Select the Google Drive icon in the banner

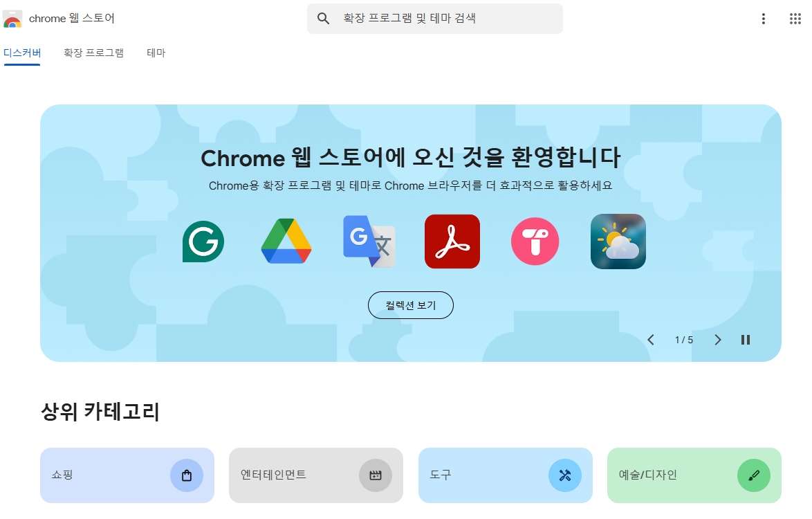coord(286,242)
